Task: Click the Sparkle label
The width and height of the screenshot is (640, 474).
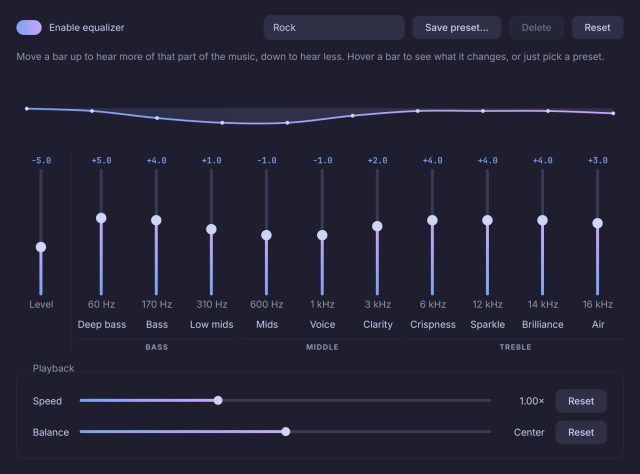Action: click(487, 325)
